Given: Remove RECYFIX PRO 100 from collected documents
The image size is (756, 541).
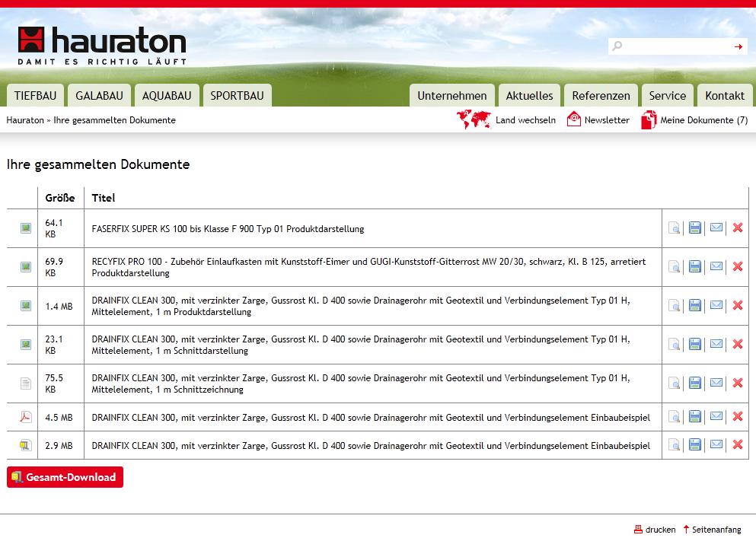Looking at the screenshot, I should (x=737, y=267).
